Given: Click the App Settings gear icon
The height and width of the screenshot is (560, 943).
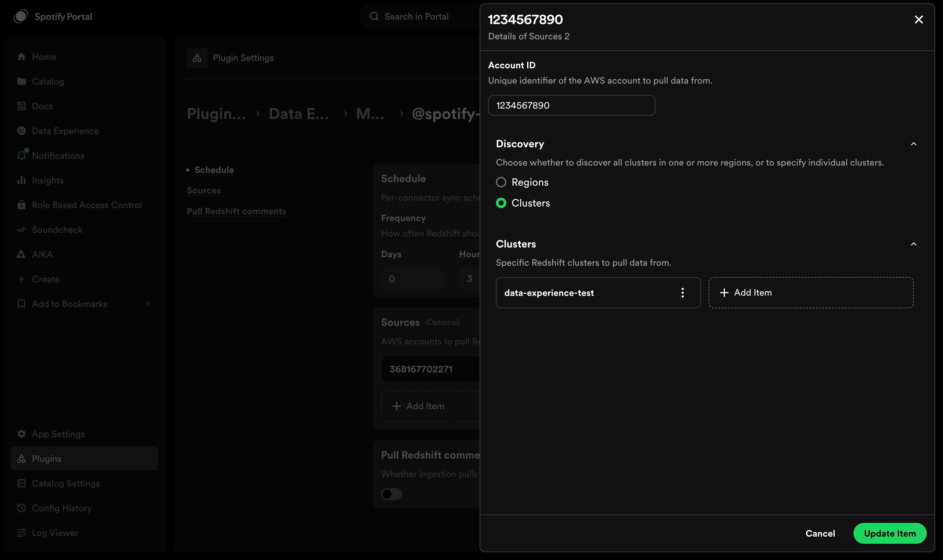Looking at the screenshot, I should 21,434.
